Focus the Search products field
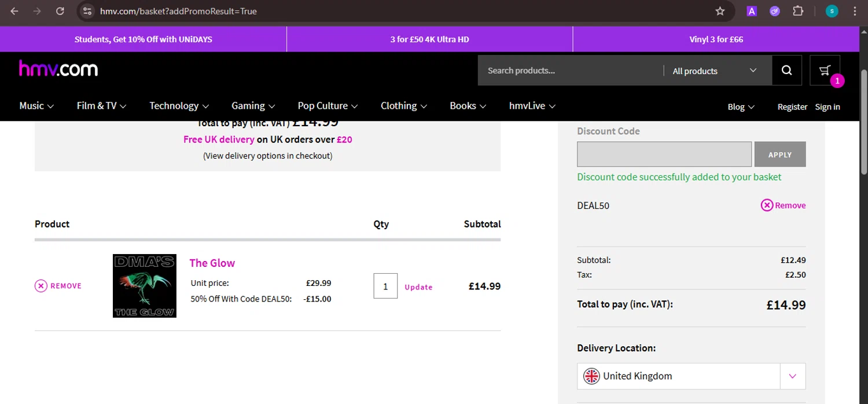868x404 pixels. [570, 71]
